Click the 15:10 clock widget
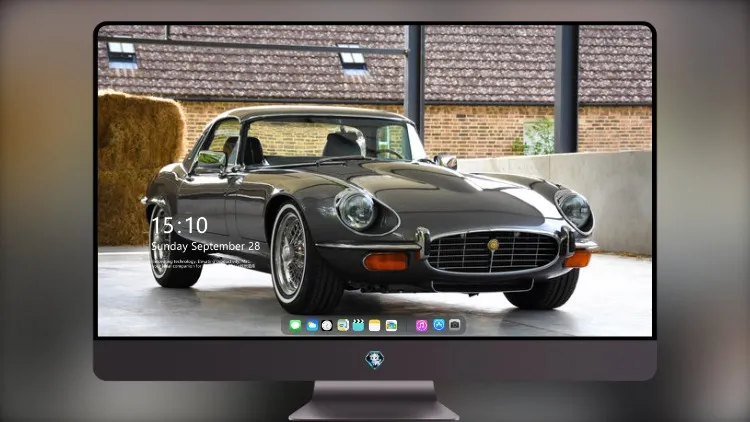The image size is (750, 422). click(x=179, y=225)
